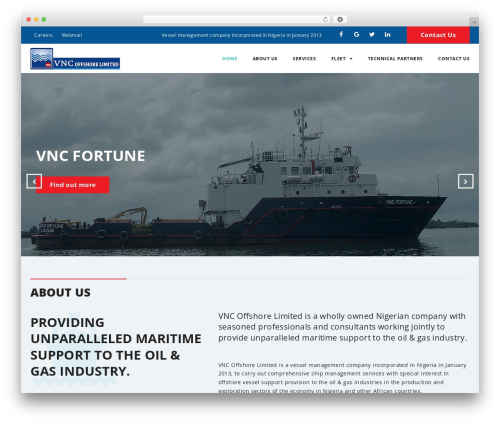Click the green browser maximize button

44,19
